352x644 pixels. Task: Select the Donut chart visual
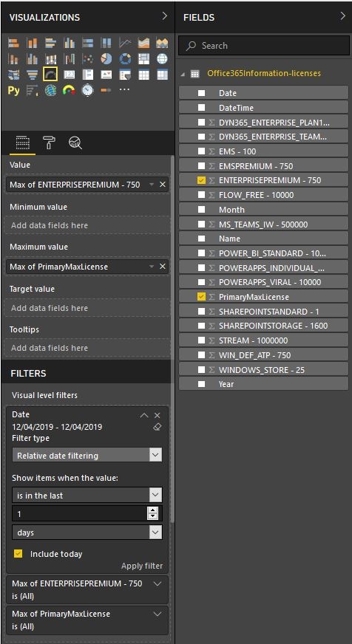coord(124,59)
